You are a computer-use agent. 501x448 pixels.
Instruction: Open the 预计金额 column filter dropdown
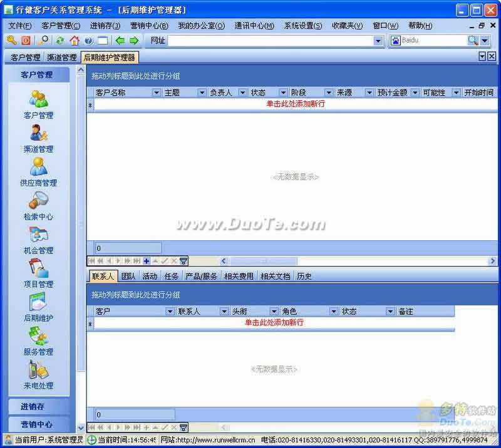click(x=415, y=93)
